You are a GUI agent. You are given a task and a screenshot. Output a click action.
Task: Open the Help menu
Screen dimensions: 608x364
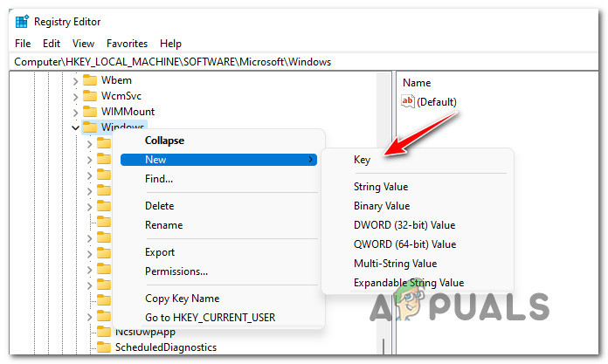click(x=170, y=44)
